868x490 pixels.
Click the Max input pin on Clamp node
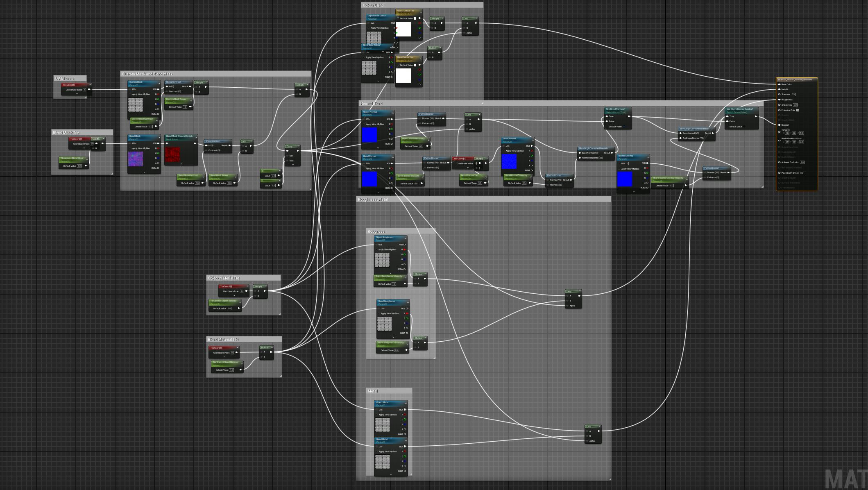(x=288, y=161)
